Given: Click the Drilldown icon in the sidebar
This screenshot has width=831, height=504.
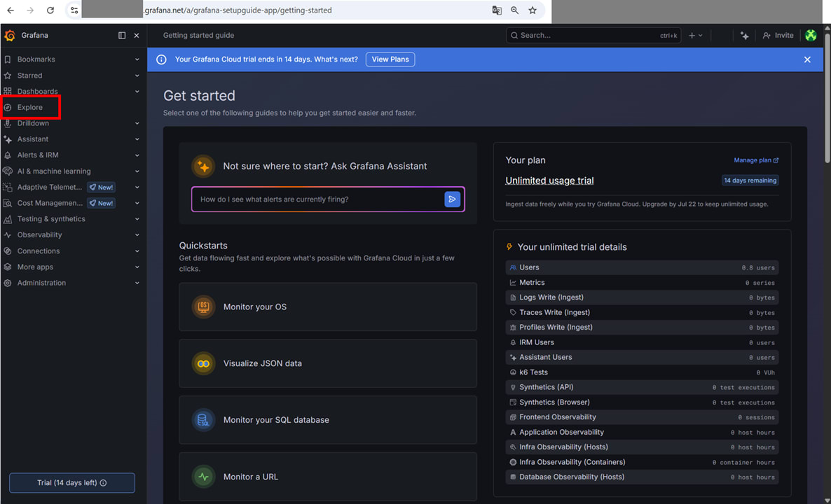Looking at the screenshot, I should (x=8, y=122).
